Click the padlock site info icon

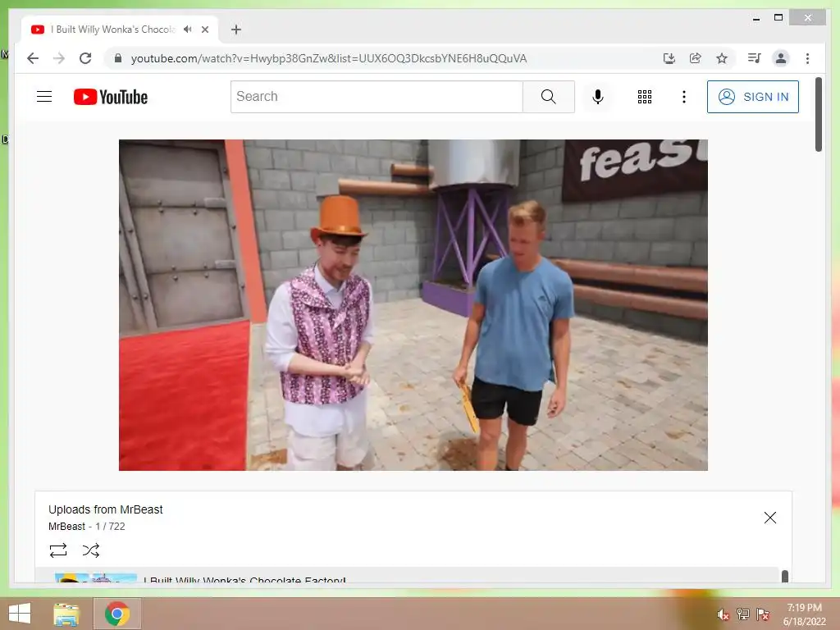[x=118, y=58]
